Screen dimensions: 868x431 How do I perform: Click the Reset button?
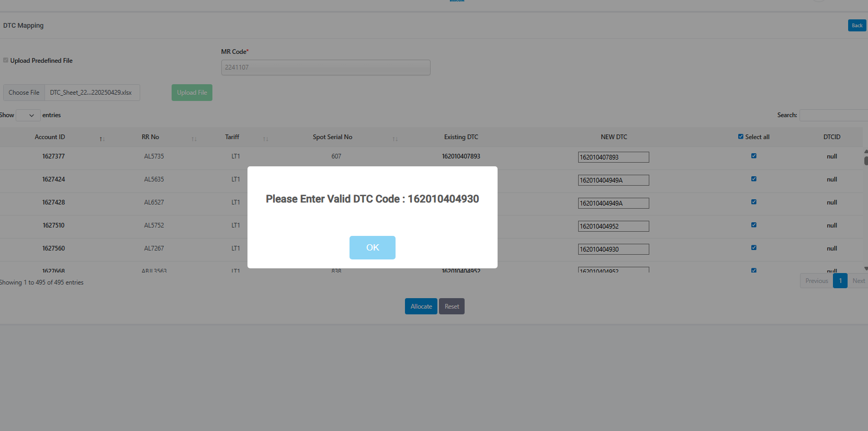pyautogui.click(x=452, y=307)
